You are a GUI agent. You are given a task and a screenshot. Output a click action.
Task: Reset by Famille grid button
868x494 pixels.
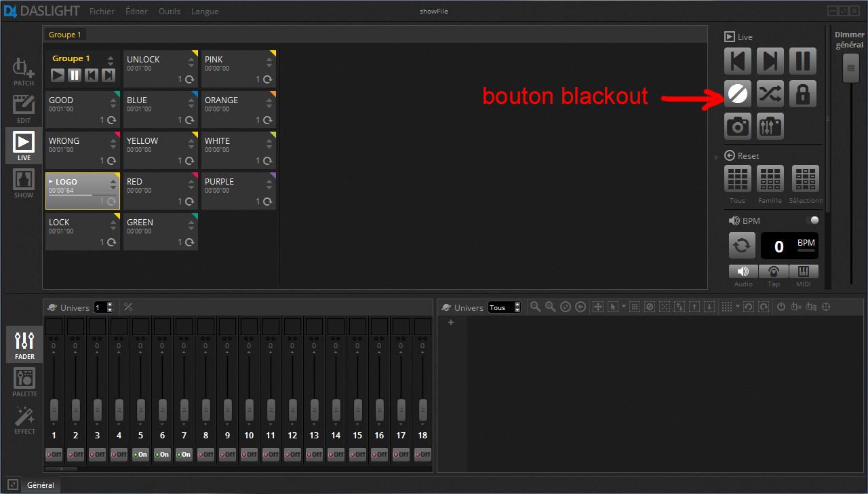(770, 179)
